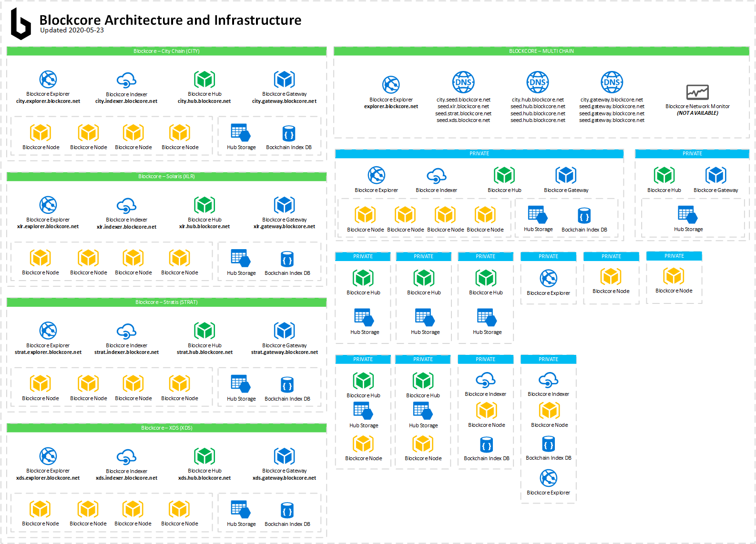756x544 pixels.
Task: Select the 'Blockcore – City Chain (CITY)' header bar
Action: pos(166,51)
